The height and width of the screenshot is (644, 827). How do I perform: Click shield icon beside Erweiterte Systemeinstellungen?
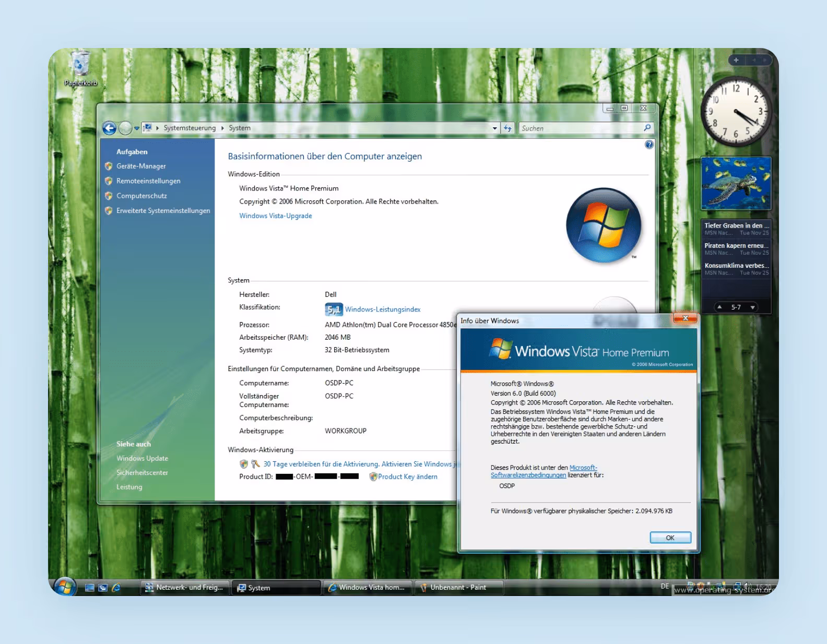pos(109,211)
